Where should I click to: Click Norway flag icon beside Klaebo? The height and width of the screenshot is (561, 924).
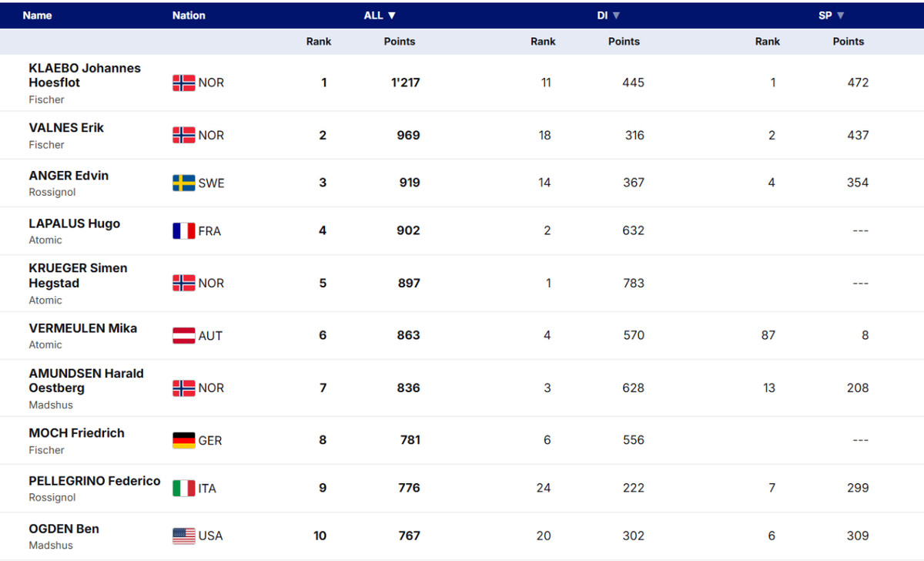click(183, 82)
